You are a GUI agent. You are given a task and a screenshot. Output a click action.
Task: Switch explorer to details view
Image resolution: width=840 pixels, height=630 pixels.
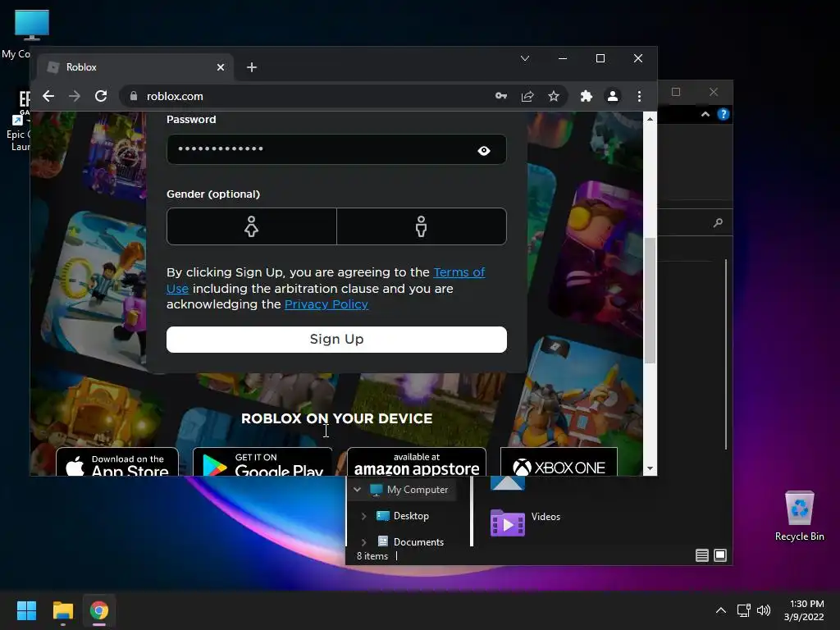click(x=702, y=555)
